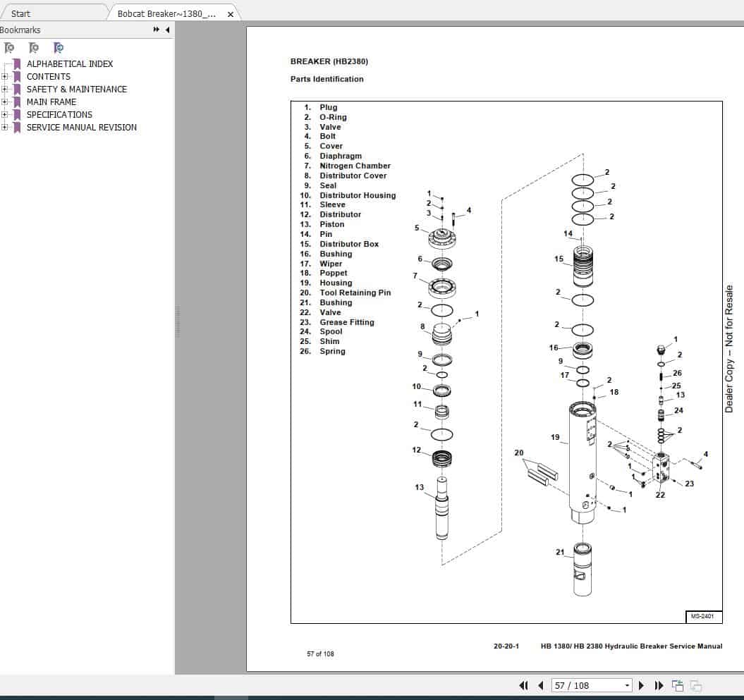Switch to the Start tab

coord(21,13)
